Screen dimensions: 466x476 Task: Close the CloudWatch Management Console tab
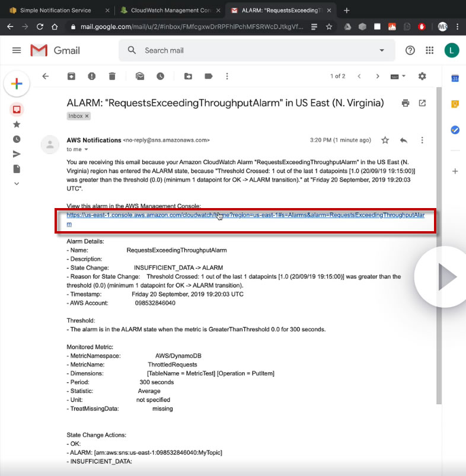(x=218, y=10)
